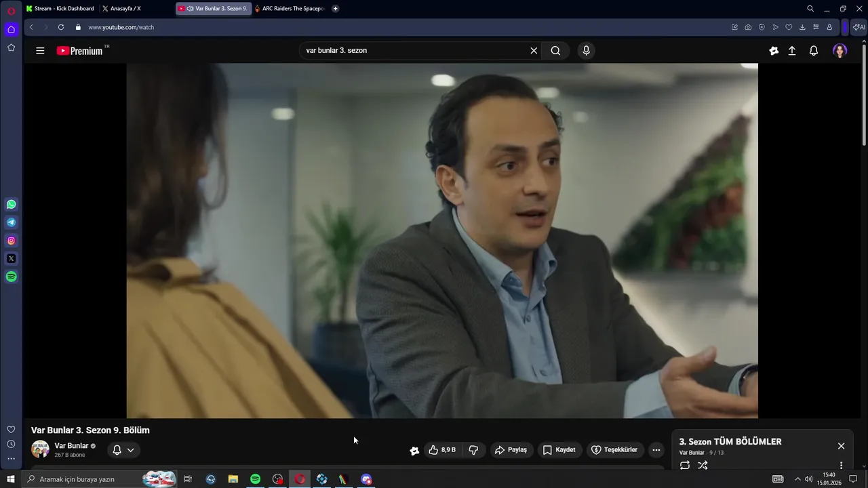
Task: Open Opera sidebar star favorites icon
Action: pyautogui.click(x=12, y=47)
